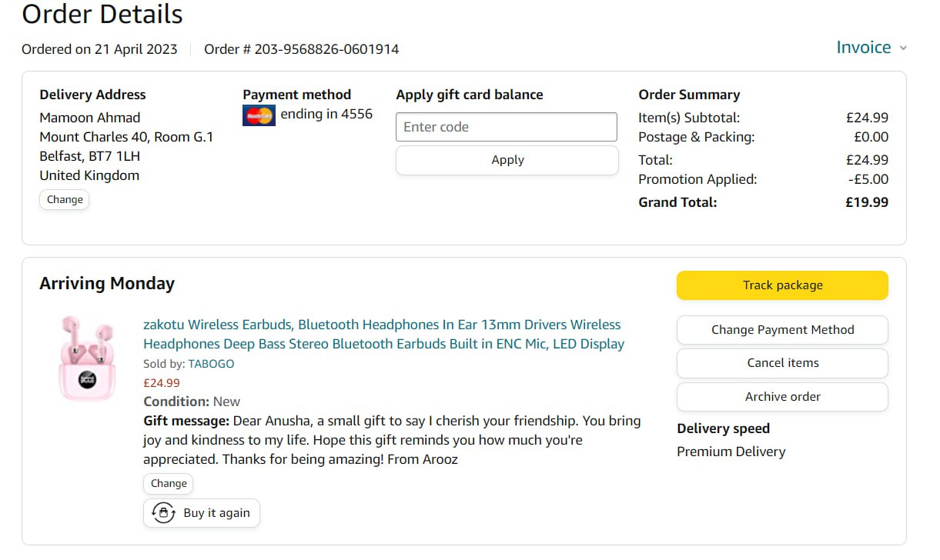940x560 pixels.
Task: Click the reorder icon inside Buy it again
Action: pos(163,513)
